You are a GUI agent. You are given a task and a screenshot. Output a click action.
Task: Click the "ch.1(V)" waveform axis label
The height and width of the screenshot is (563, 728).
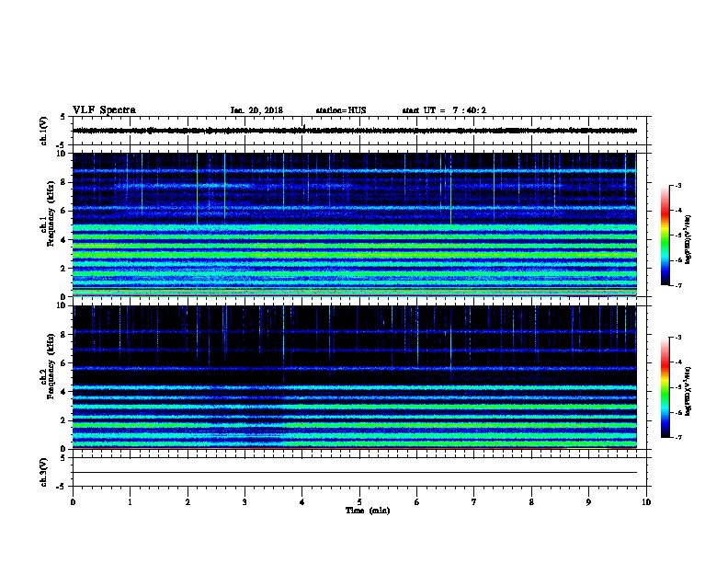(x=44, y=131)
